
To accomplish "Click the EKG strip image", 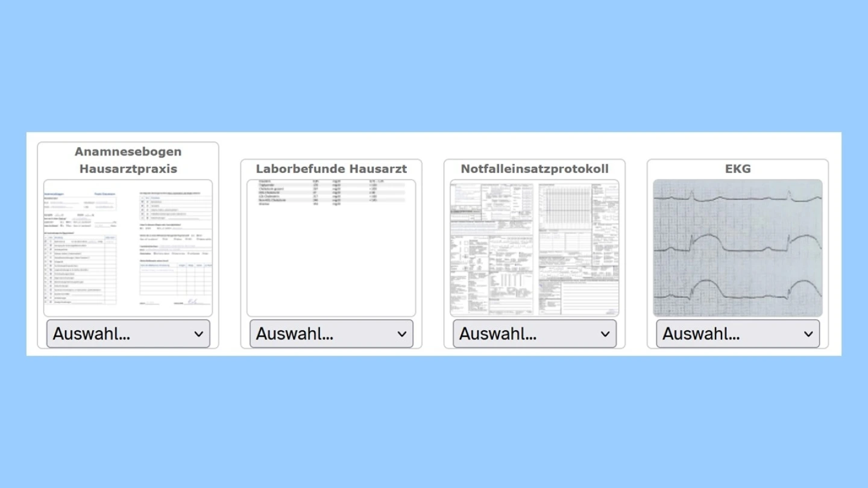I will (737, 248).
